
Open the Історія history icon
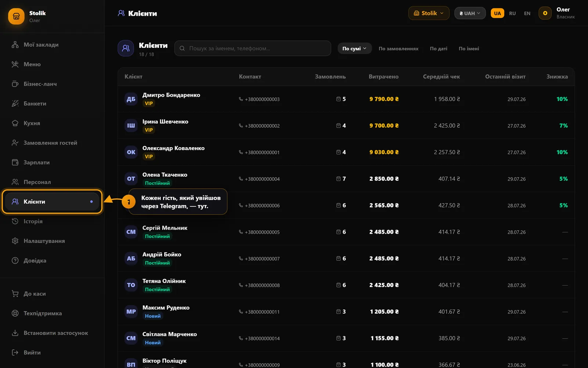click(15, 221)
